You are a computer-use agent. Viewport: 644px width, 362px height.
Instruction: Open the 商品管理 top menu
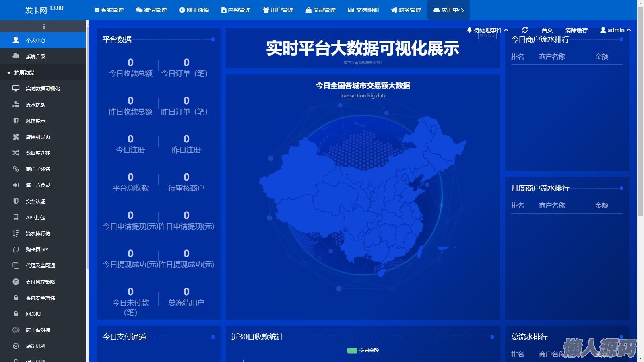pos(320,10)
